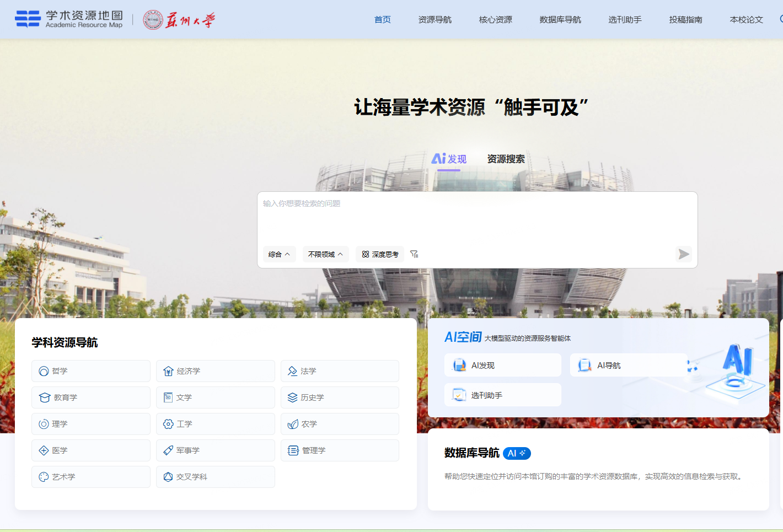Open 数据库导航 in the top menu
783x532 pixels.
tap(560, 20)
